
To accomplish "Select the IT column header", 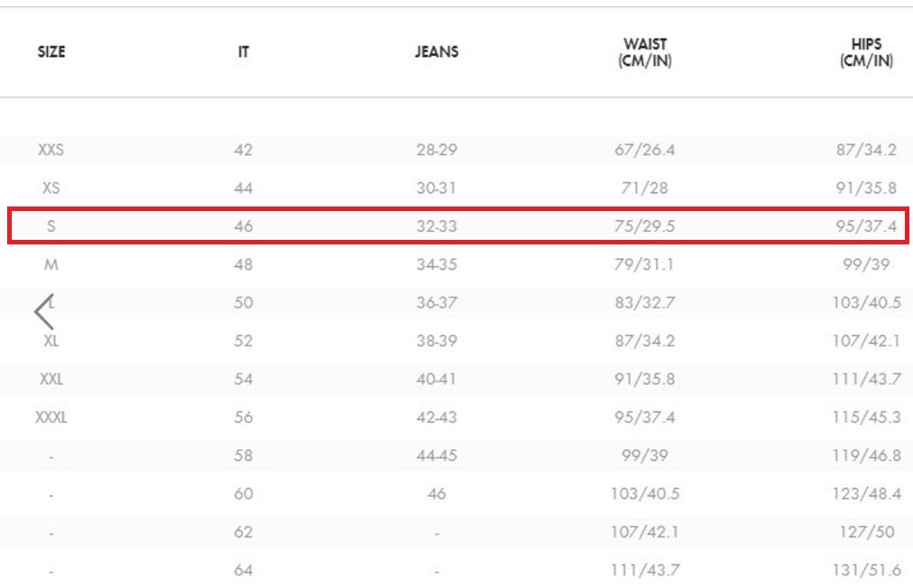I will [244, 51].
